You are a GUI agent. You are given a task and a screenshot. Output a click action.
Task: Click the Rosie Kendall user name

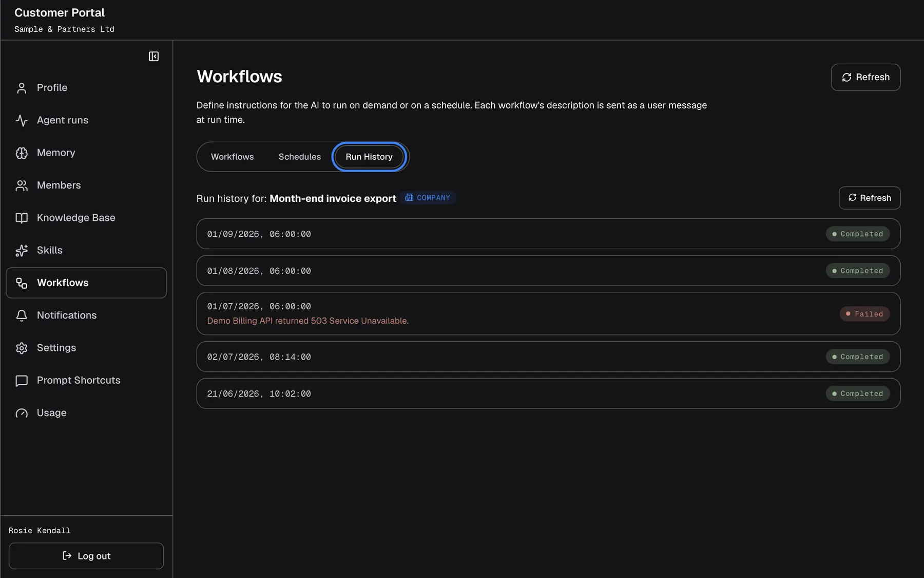(40, 531)
